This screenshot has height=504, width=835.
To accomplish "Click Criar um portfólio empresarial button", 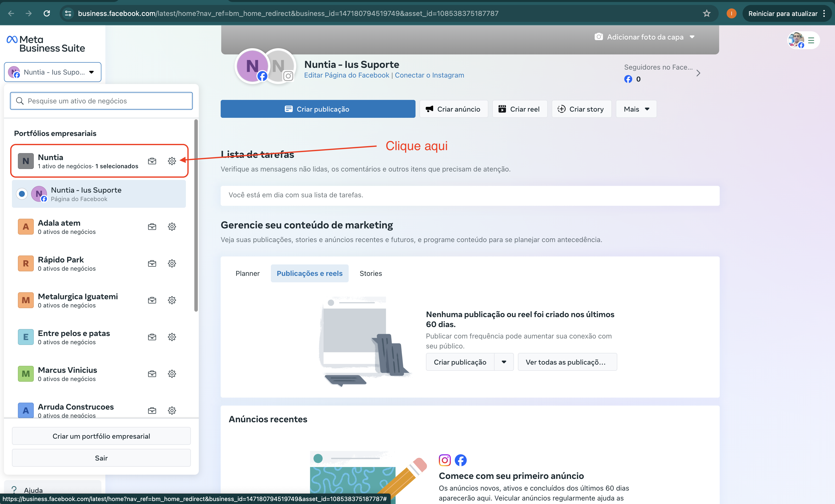I will tap(101, 436).
